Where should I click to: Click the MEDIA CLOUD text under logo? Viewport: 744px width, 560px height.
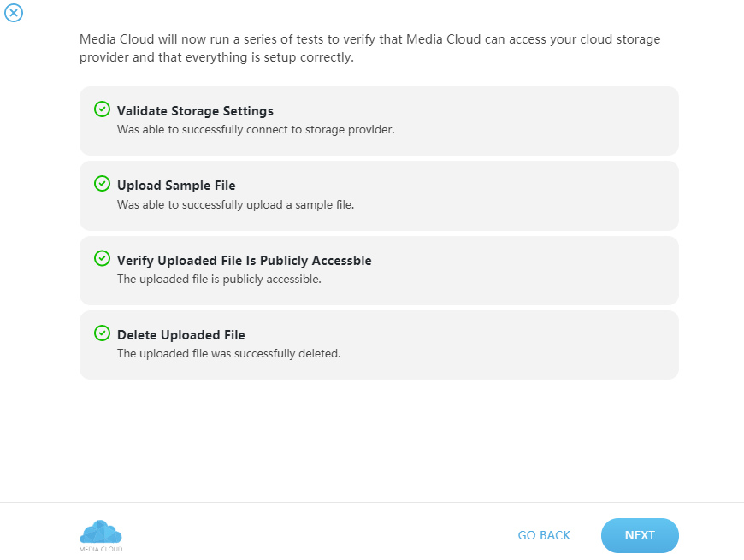(x=101, y=549)
